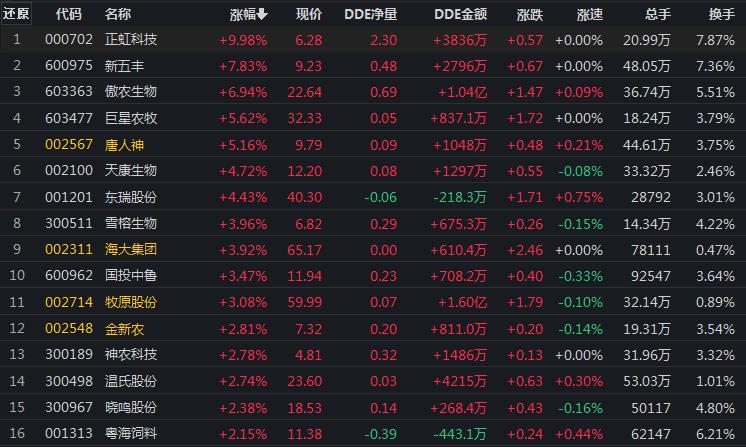Click the 总手 column header
746x447 pixels.
tap(657, 14)
